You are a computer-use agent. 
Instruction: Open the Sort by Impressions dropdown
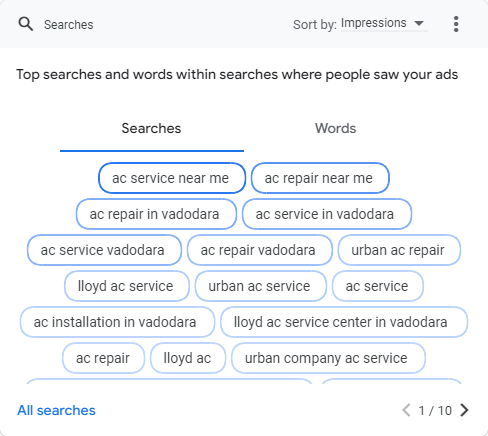click(x=384, y=24)
